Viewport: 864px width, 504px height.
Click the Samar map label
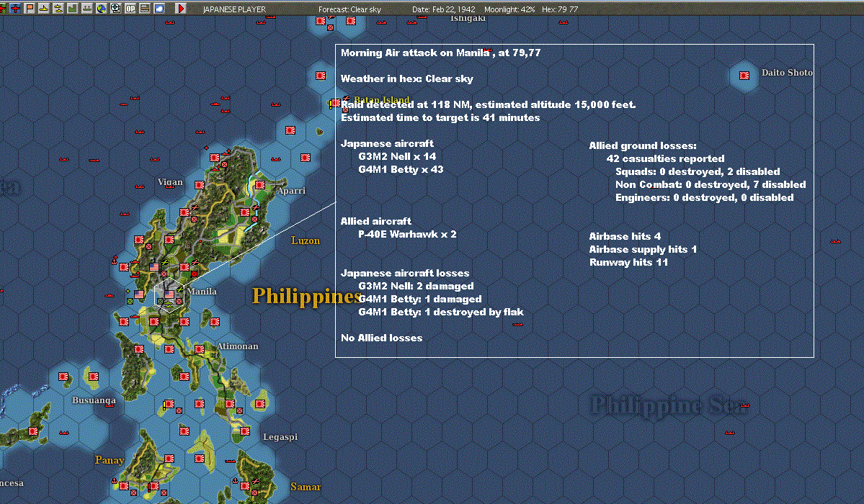tap(306, 487)
